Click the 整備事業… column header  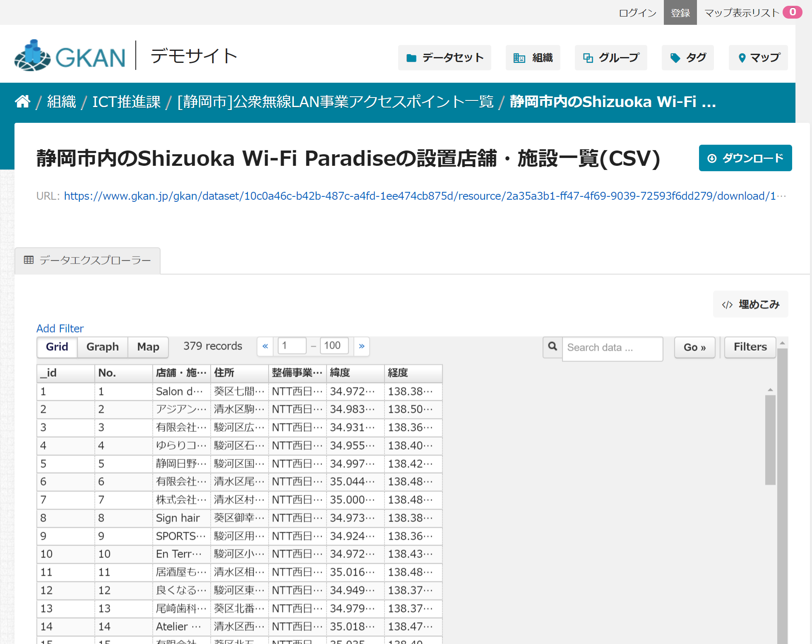coord(298,373)
